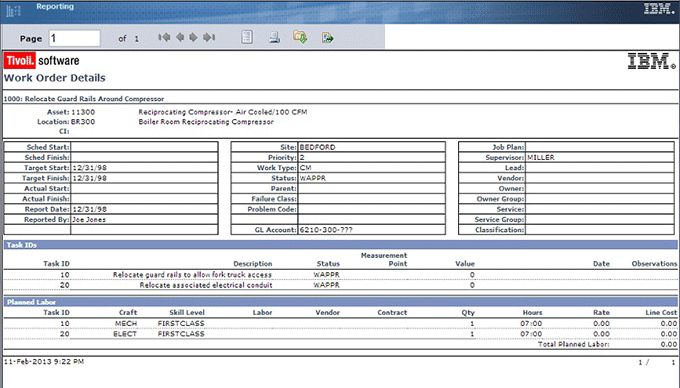Screen dimensions: 680x388
Task: Click 'Boiler Room Reciprocating Compressor' text
Action: [206, 122]
